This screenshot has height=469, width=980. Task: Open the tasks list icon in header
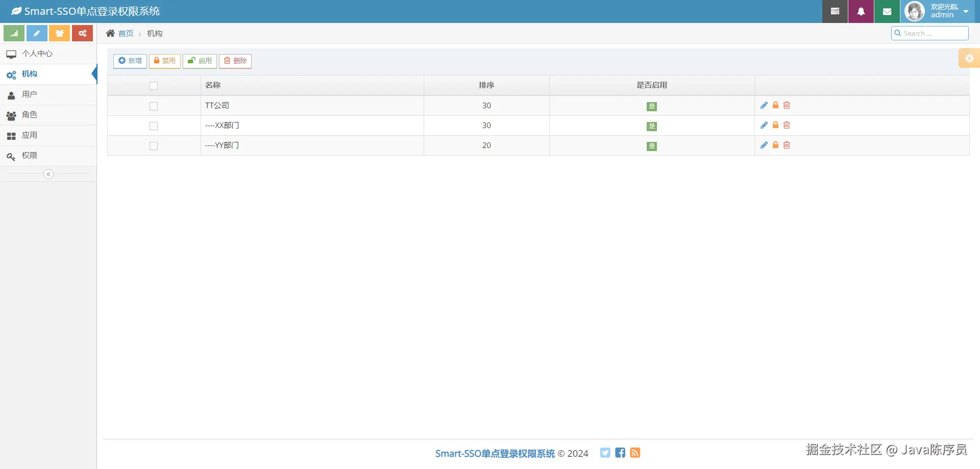[x=835, y=11]
